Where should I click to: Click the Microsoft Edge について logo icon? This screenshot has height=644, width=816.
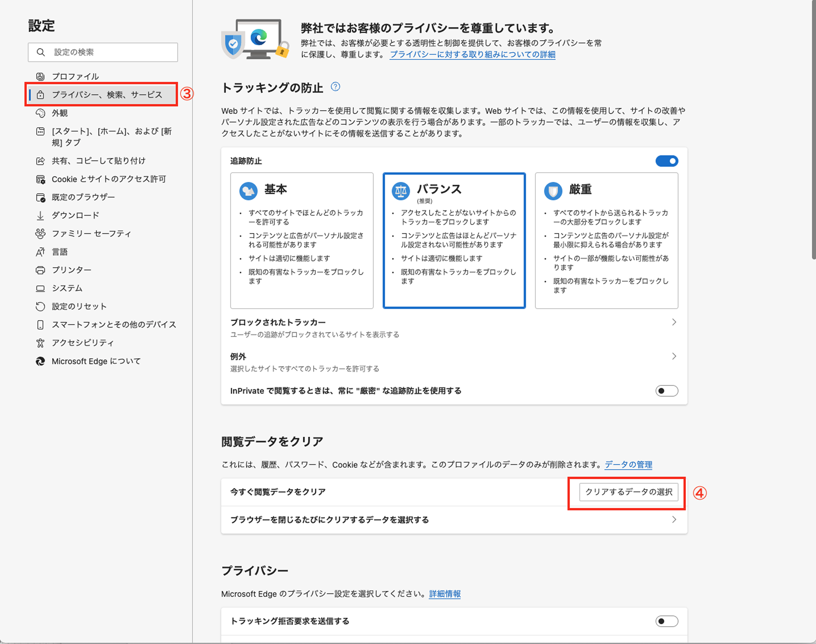tap(40, 361)
